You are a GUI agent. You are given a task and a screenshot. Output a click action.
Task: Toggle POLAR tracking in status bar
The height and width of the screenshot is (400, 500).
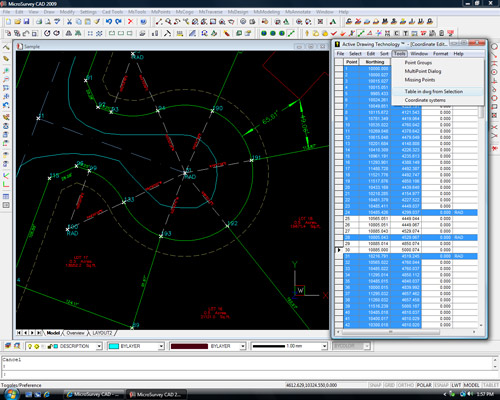point(424,385)
